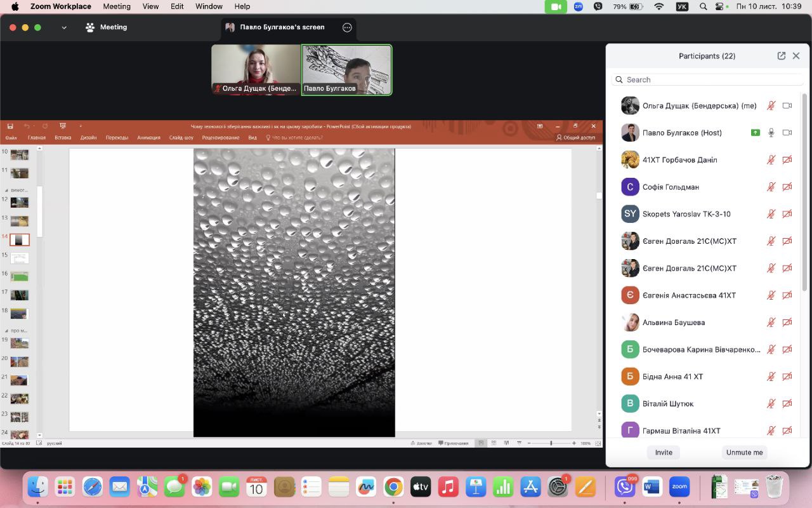Expand the chevron dropdown left of Meeting
This screenshot has width=812, height=508.
[x=64, y=27]
